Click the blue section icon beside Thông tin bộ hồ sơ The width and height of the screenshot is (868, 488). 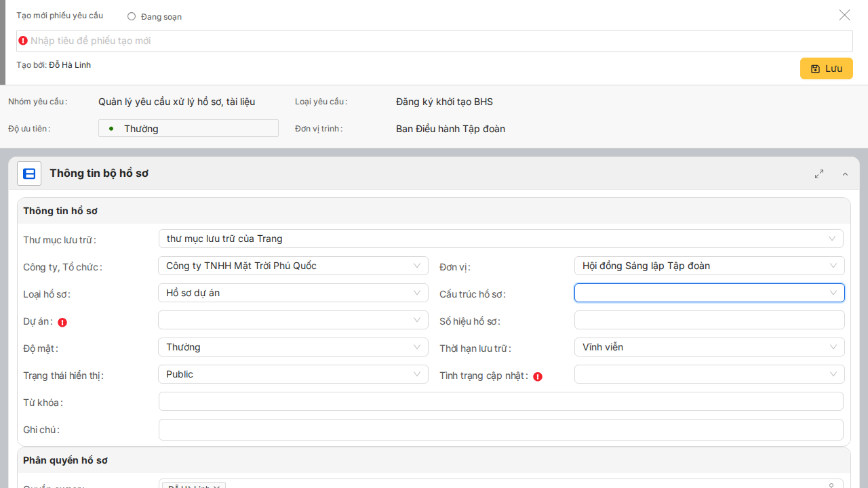(29, 174)
